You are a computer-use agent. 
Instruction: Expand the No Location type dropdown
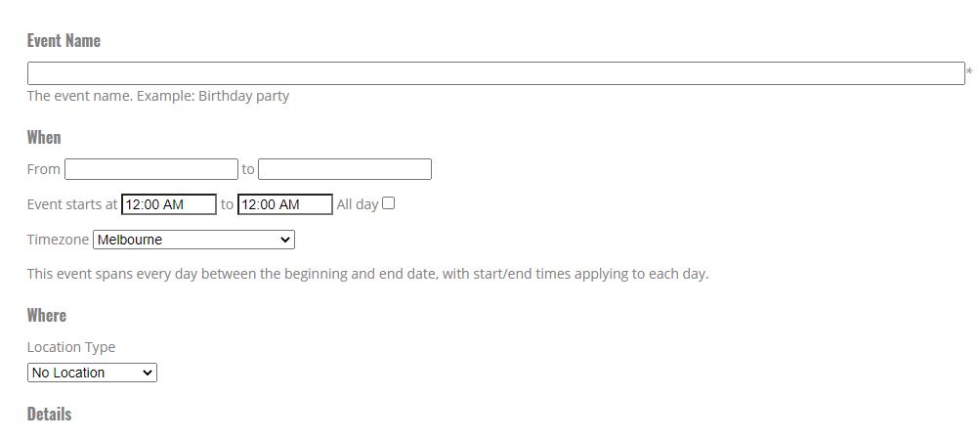[92, 373]
